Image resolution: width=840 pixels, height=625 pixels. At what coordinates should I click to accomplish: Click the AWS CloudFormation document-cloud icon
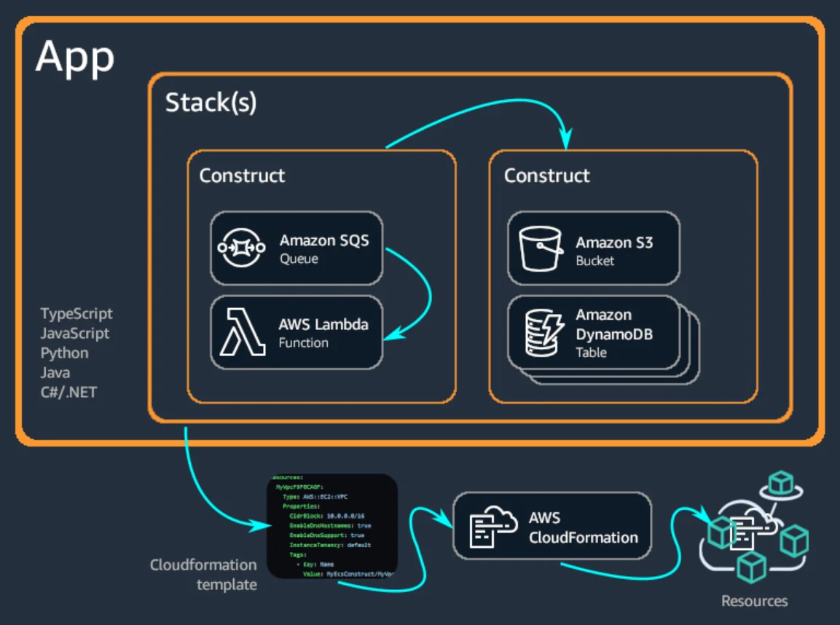(493, 527)
